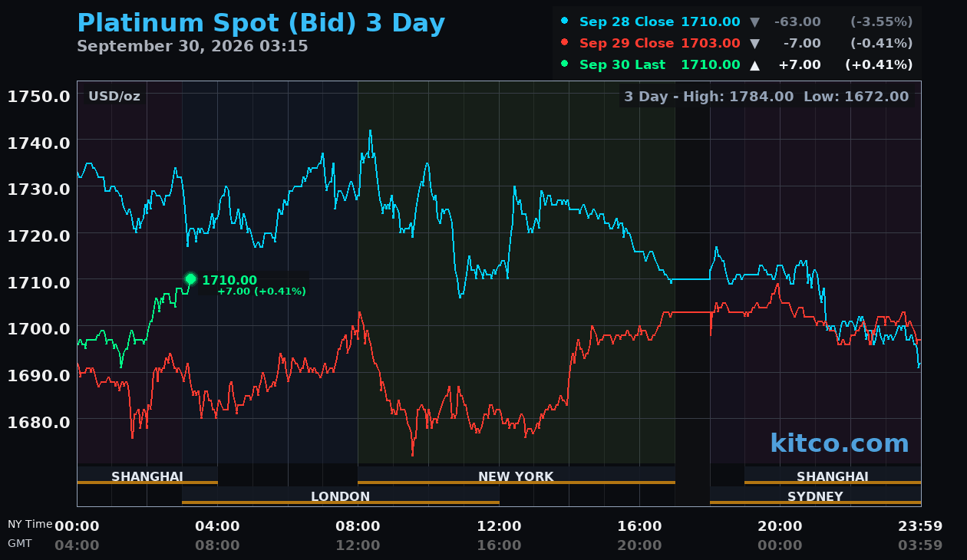Click the NY time 20:00 tick label in white
This screenshot has width=967, height=560.
coord(780,526)
